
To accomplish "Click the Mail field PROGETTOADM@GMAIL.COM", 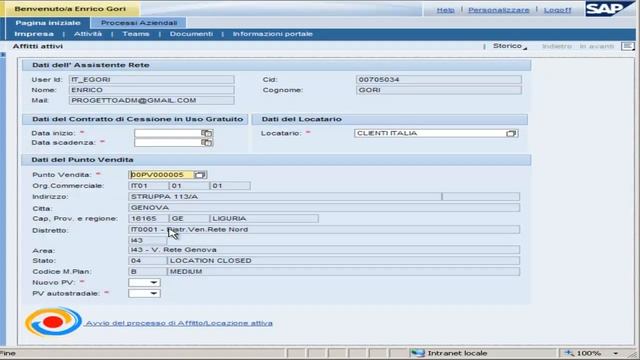I will tap(151, 100).
